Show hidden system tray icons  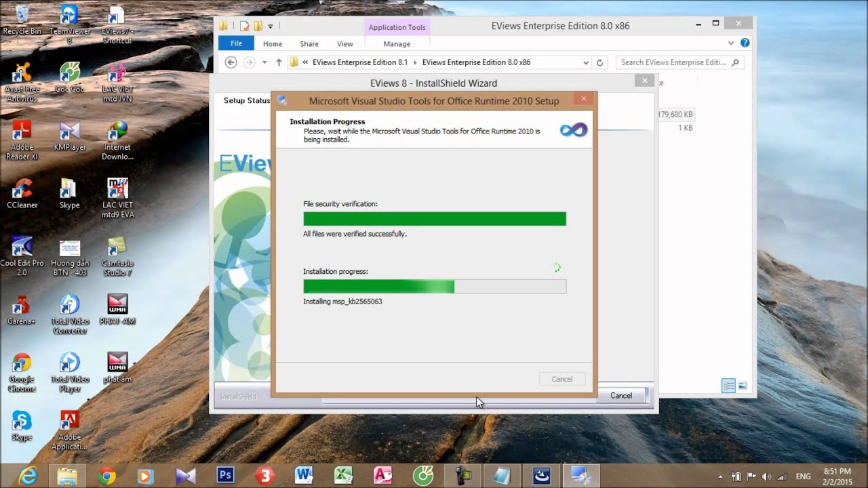[x=720, y=476]
